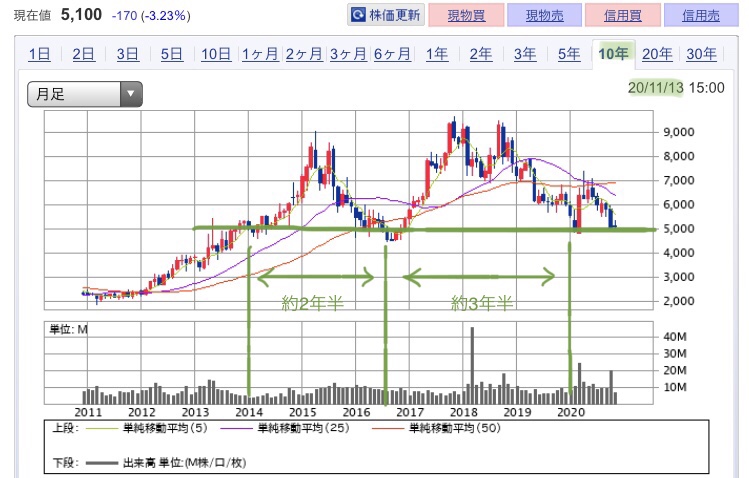Switch to the 3ヶ月 chart tab
Viewport: 749px width, 478px height.
coord(348,54)
